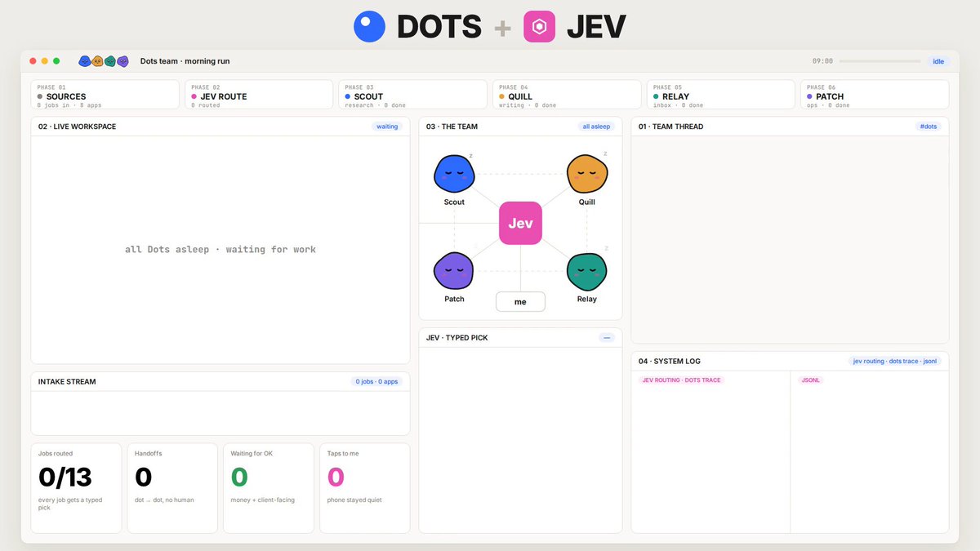Open the 'Waiting for OK' stat card
The image size is (980, 551).
pos(269,488)
